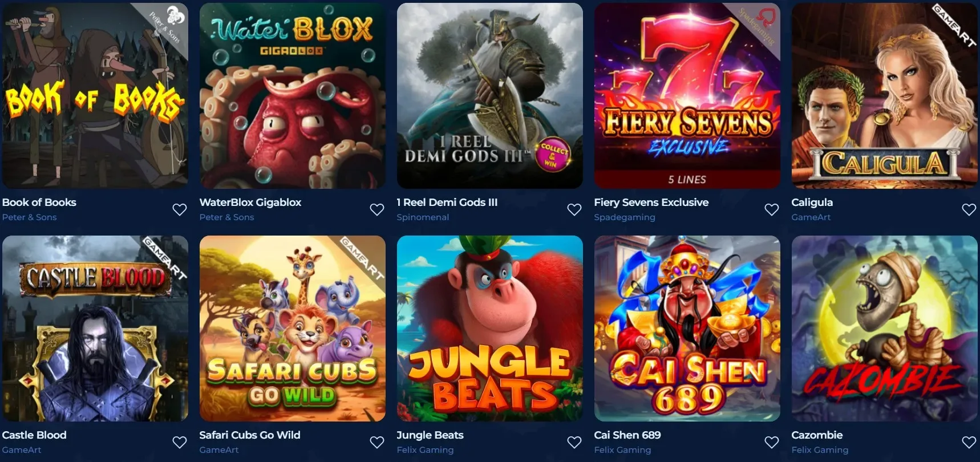Image resolution: width=980 pixels, height=462 pixels.
Task: Toggle heart for Jungle Beats
Action: coord(574,442)
